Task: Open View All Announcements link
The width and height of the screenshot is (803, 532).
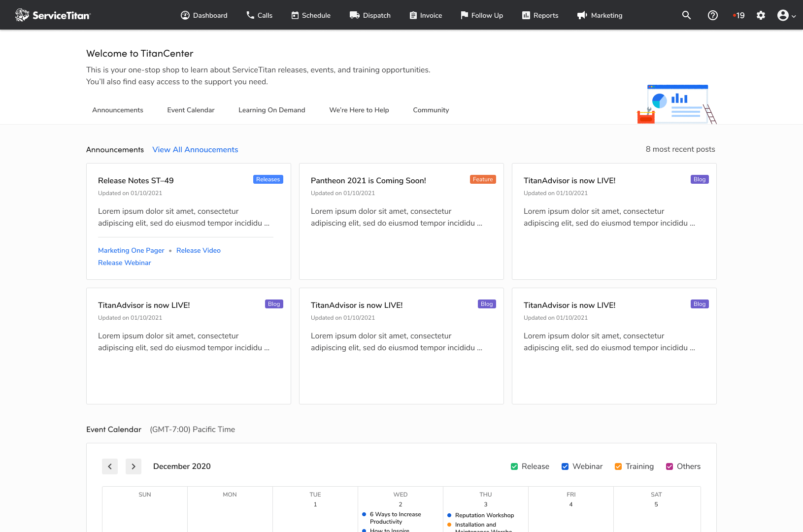Action: pos(195,150)
